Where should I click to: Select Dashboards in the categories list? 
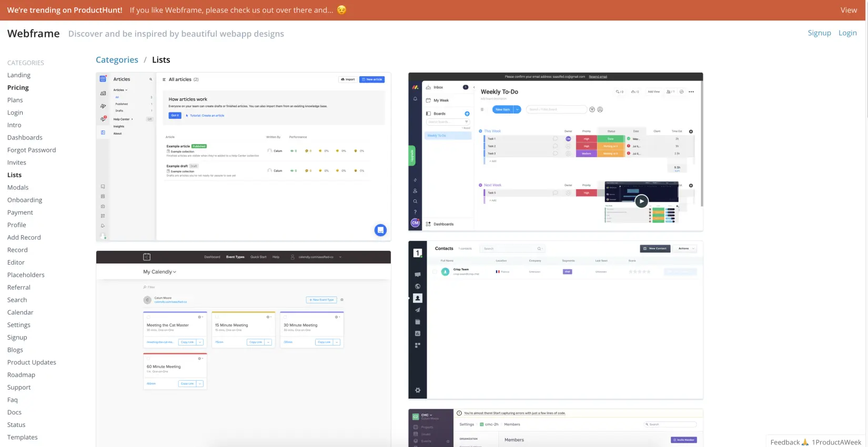[25, 137]
